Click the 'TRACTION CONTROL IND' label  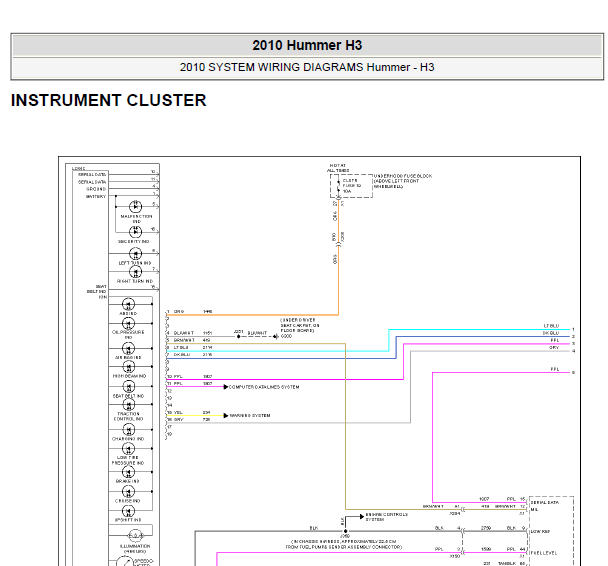128,416
